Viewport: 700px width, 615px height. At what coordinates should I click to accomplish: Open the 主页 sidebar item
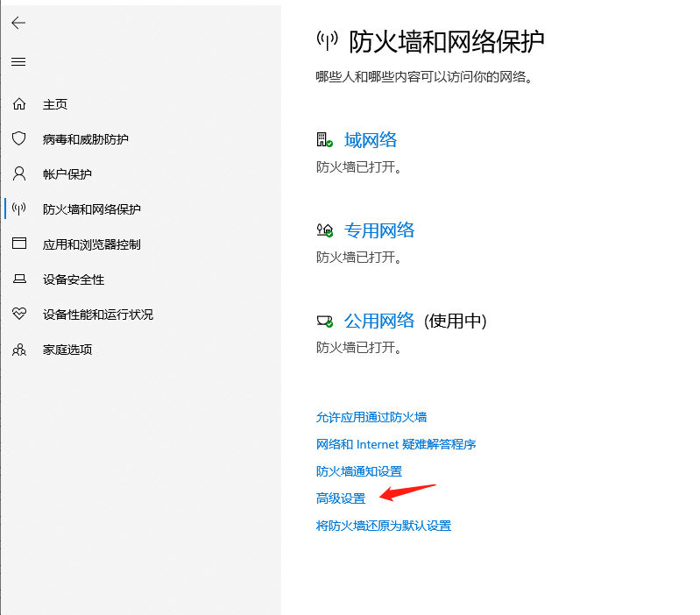pos(55,104)
